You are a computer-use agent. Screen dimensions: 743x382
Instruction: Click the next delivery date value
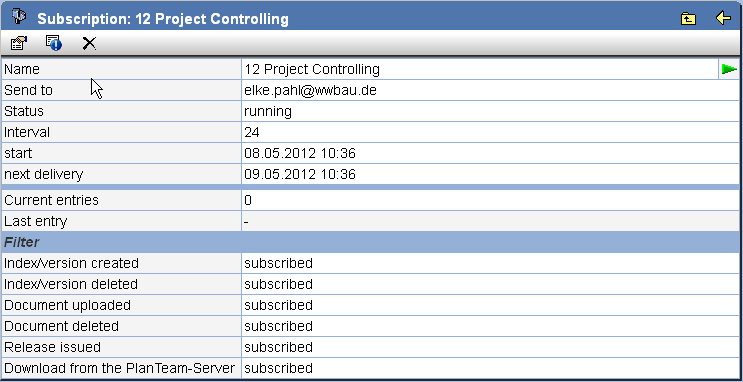point(300,174)
